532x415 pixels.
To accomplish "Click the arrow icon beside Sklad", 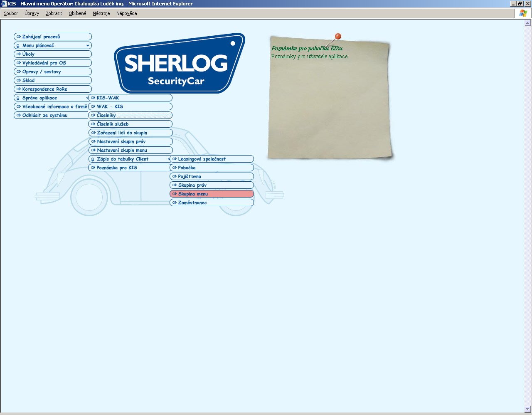I will pos(18,80).
